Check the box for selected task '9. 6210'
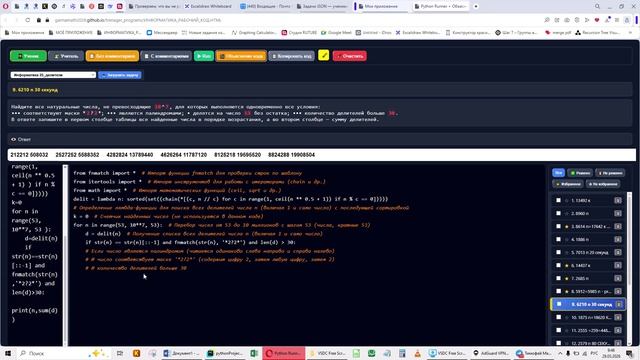This screenshot has height=360, width=640. [x=559, y=304]
